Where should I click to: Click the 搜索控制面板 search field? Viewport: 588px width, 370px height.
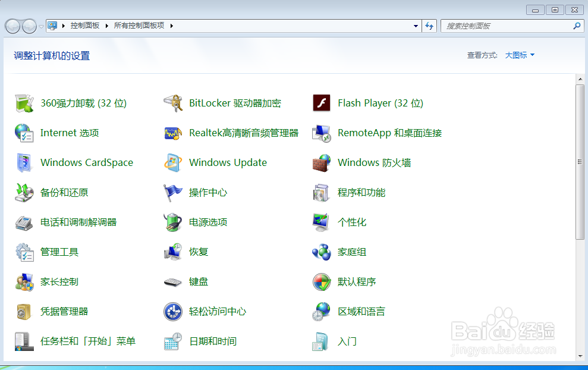coord(512,26)
